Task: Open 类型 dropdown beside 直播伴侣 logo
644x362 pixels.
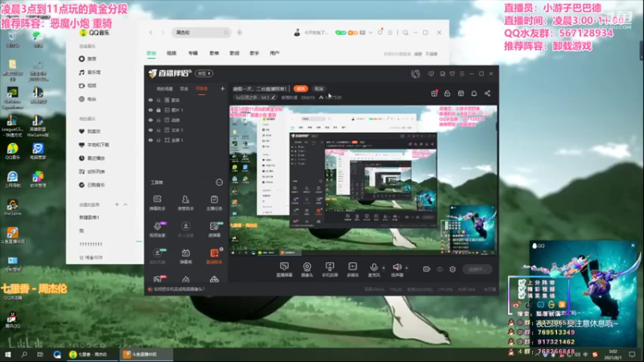Action: 204,73
